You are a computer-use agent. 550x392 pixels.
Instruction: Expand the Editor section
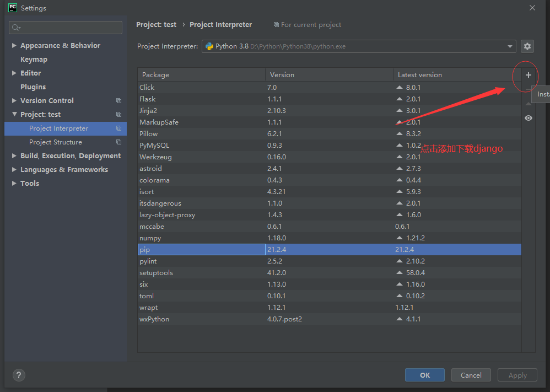point(14,73)
